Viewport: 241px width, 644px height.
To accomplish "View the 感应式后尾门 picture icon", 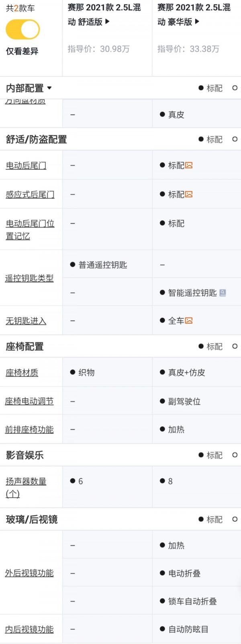I will pyautogui.click(x=189, y=194).
